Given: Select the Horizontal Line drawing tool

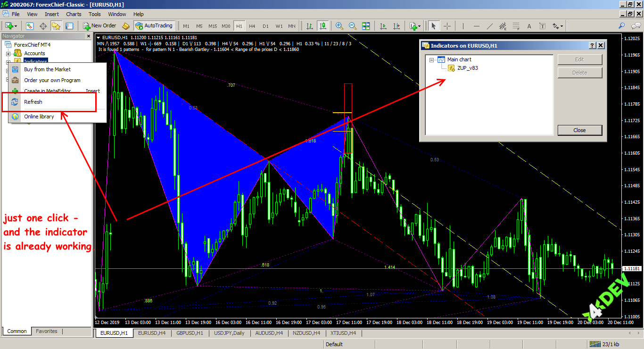Looking at the screenshot, I should pyautogui.click(x=477, y=26).
